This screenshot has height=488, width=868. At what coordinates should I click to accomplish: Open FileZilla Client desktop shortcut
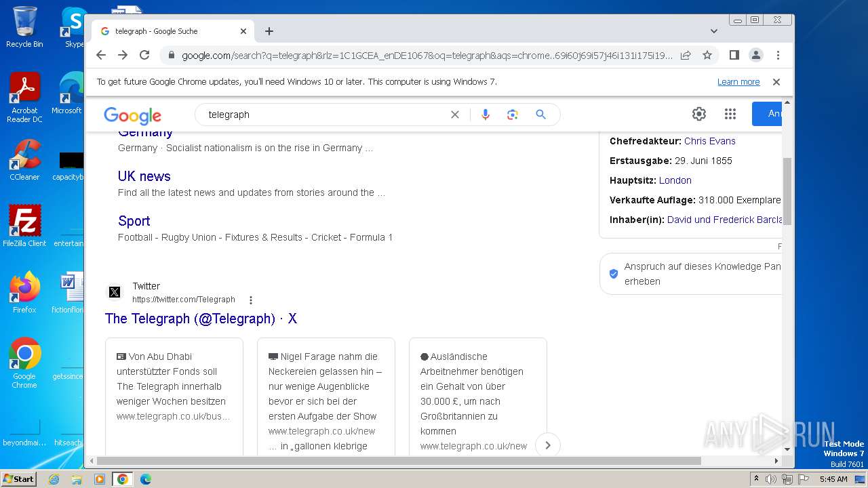pos(24,226)
